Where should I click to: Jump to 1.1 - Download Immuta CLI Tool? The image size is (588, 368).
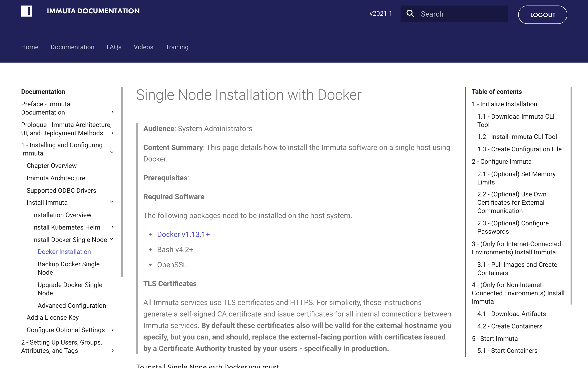pos(516,121)
